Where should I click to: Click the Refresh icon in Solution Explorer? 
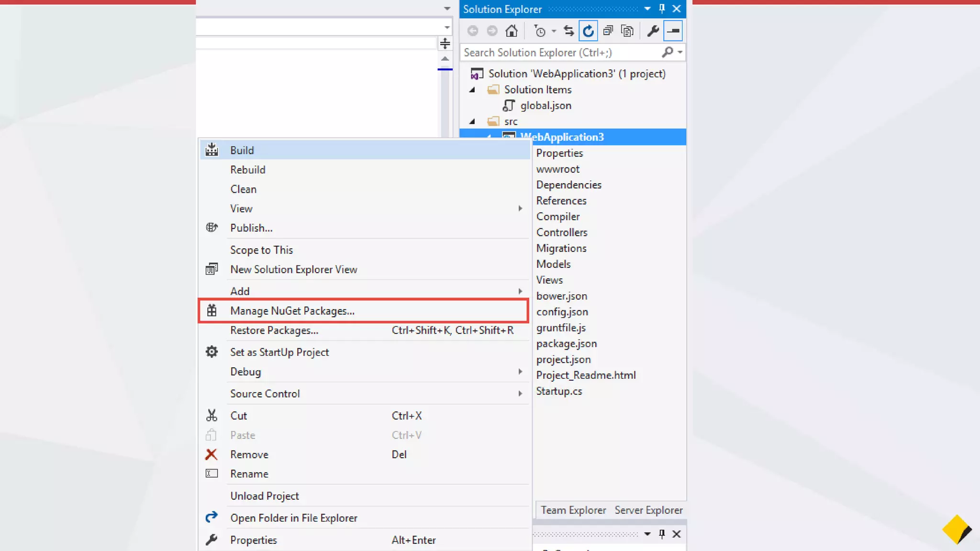(588, 31)
